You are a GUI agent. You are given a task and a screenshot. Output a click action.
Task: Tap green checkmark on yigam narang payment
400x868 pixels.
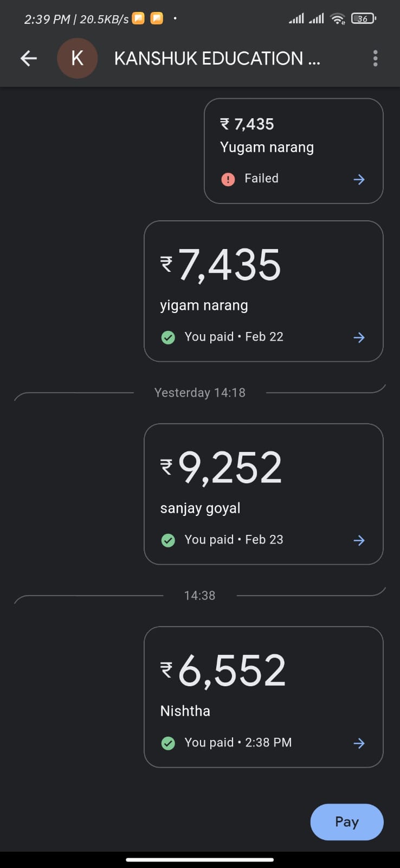[168, 337]
